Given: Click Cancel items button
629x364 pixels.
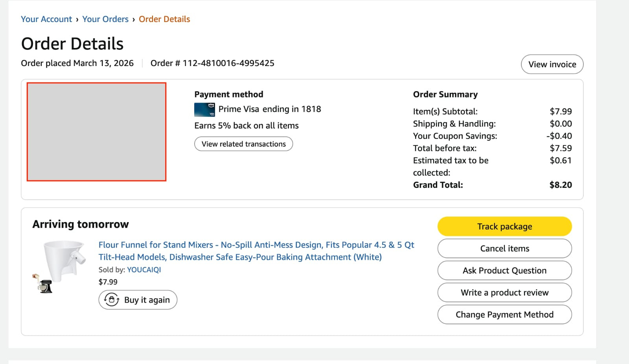Looking at the screenshot, I should coord(504,248).
